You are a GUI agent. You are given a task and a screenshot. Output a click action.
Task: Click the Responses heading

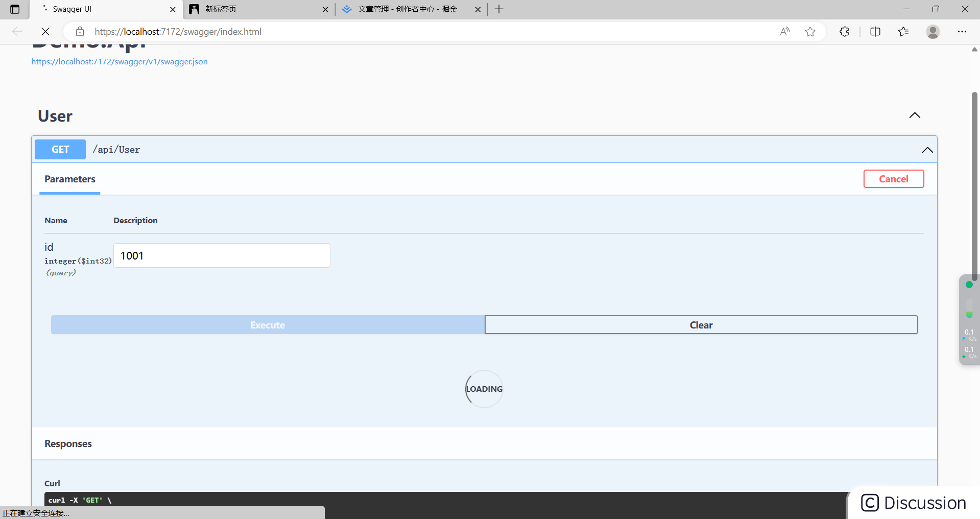(68, 443)
